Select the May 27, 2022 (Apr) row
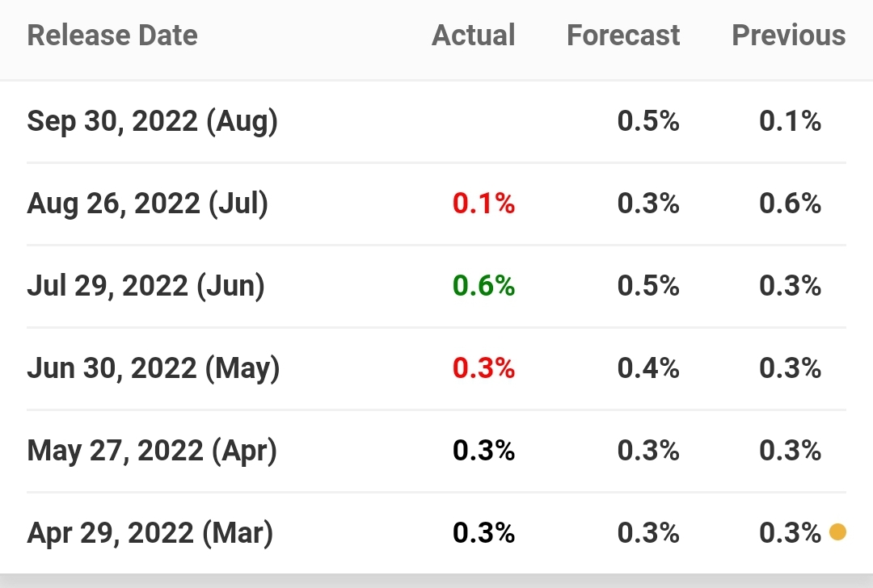The image size is (873, 588). point(436,451)
